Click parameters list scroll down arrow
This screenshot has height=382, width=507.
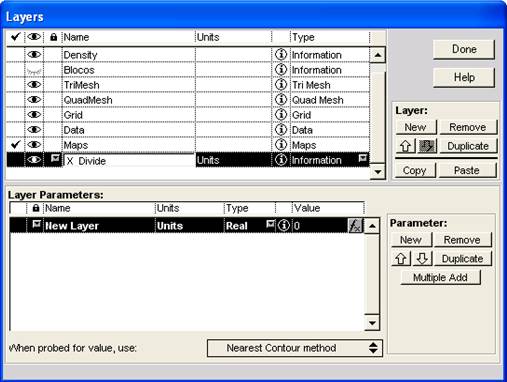(x=372, y=323)
